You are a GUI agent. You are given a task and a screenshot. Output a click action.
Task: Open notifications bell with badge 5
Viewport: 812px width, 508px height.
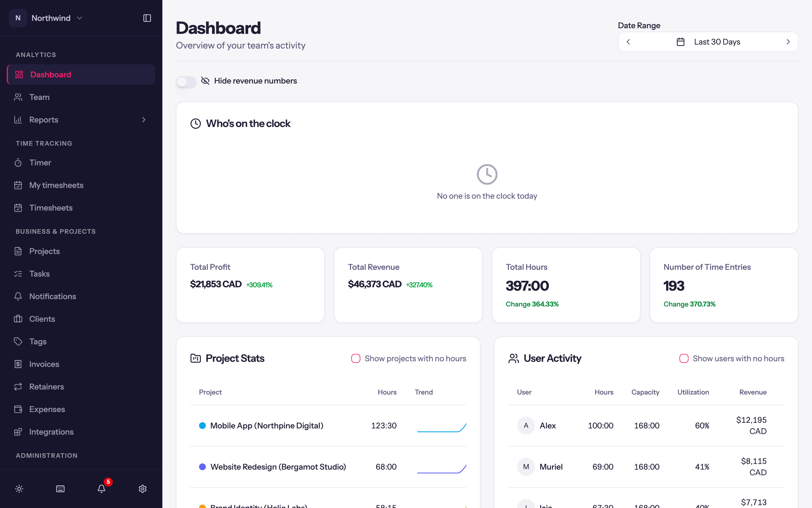[102, 489]
